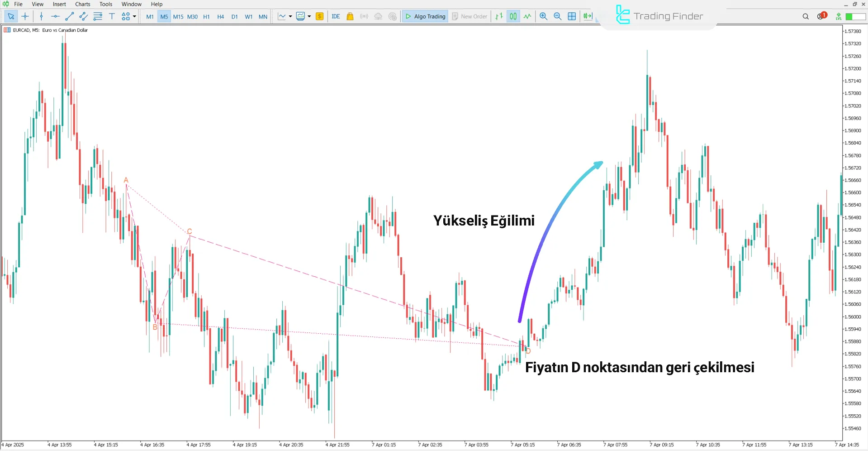Expand the chart type dropdown arrow

[x=291, y=17]
